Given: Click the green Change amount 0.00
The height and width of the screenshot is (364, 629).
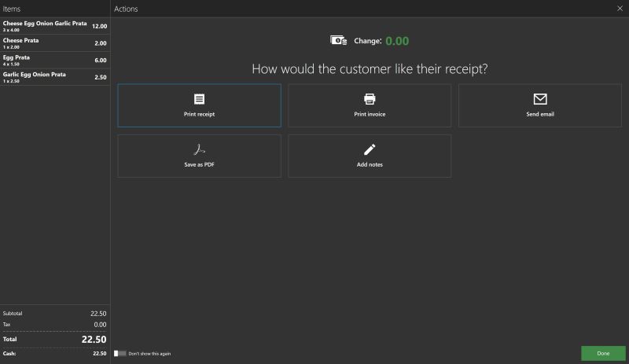Looking at the screenshot, I should (397, 41).
